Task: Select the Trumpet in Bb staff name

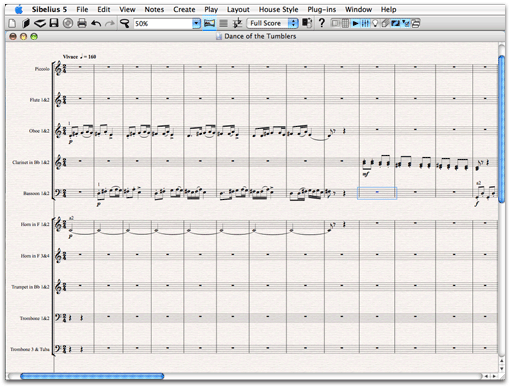Action: [x=30, y=287]
